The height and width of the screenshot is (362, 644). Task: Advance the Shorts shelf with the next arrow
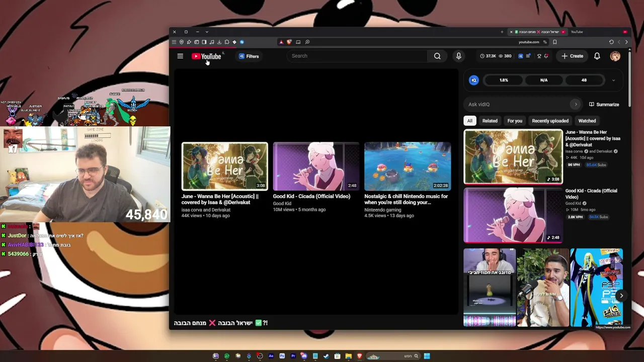[621, 296]
